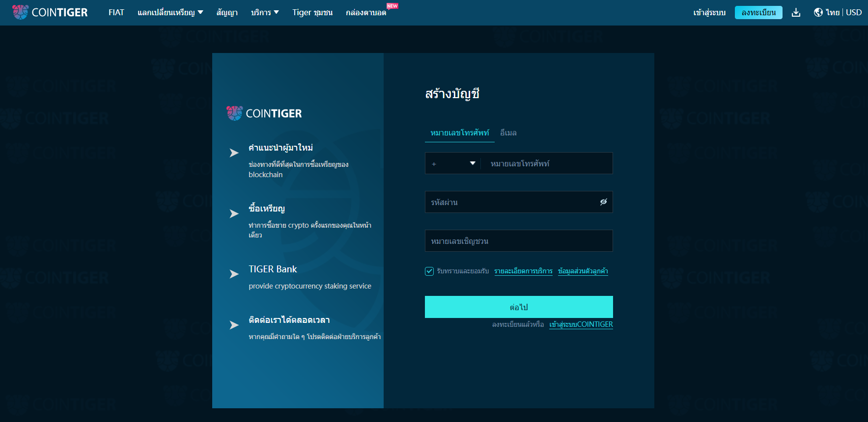Open the ไทย | USD language currency selector
Viewport: 868px width, 422px height.
pyautogui.click(x=843, y=12)
